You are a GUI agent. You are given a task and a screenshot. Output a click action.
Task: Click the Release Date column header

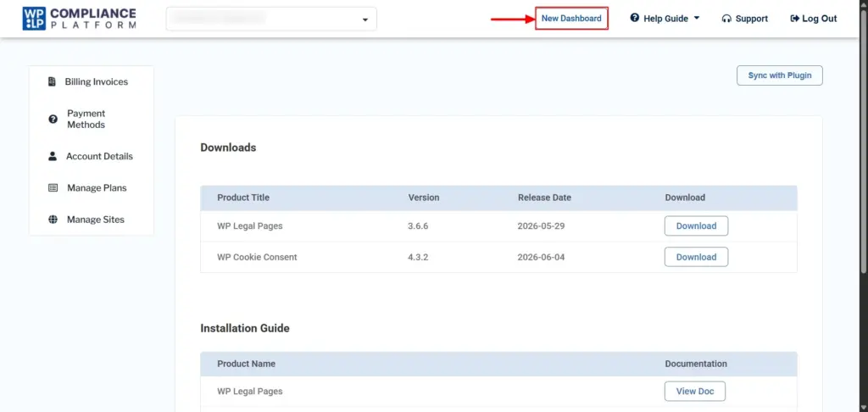[x=544, y=198]
